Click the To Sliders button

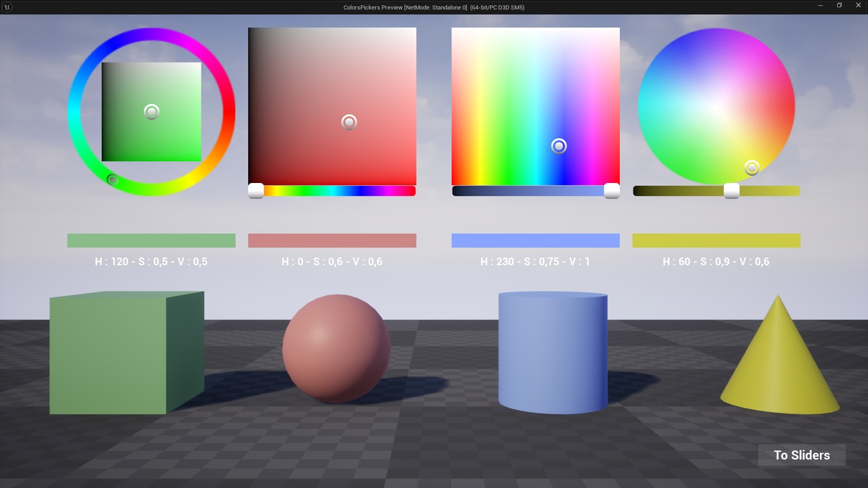click(802, 455)
